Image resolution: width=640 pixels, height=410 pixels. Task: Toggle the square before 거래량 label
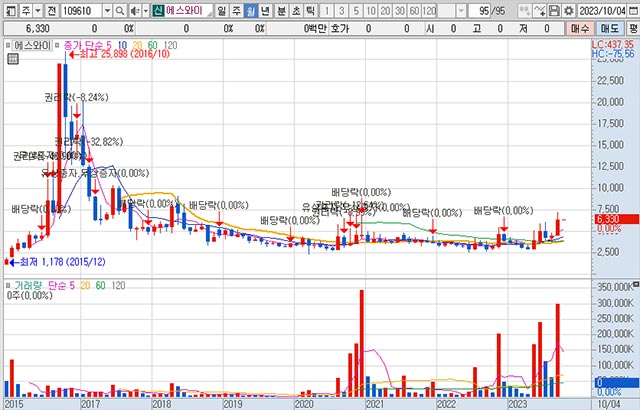8,286
